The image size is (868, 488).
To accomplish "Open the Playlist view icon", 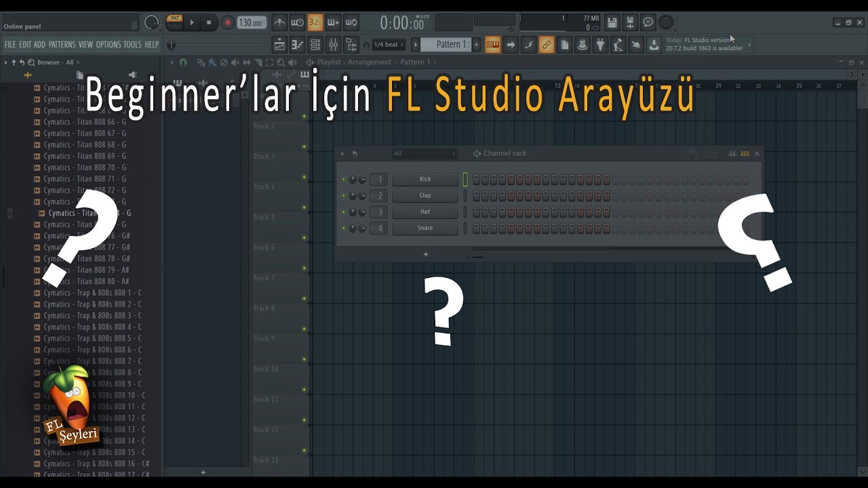I will tap(279, 45).
